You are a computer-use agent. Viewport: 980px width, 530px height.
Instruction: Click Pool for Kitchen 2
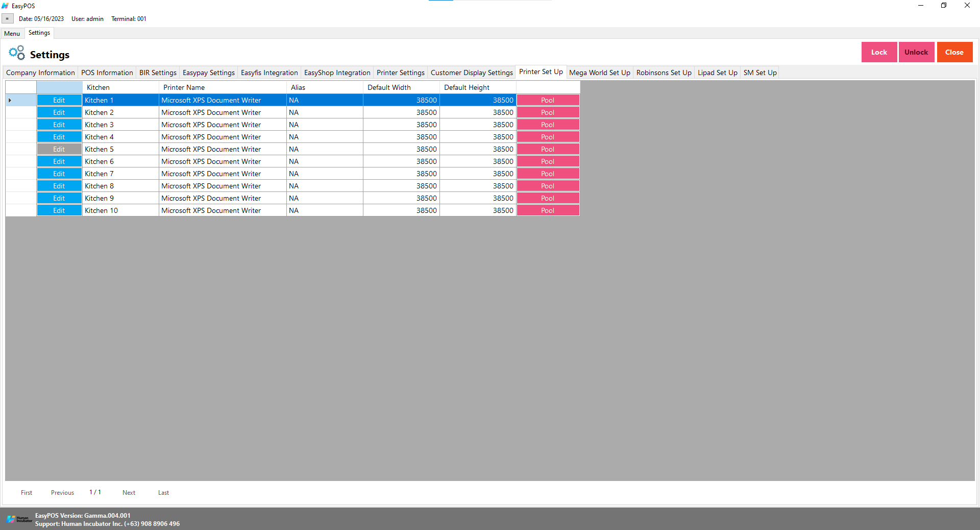coord(548,112)
